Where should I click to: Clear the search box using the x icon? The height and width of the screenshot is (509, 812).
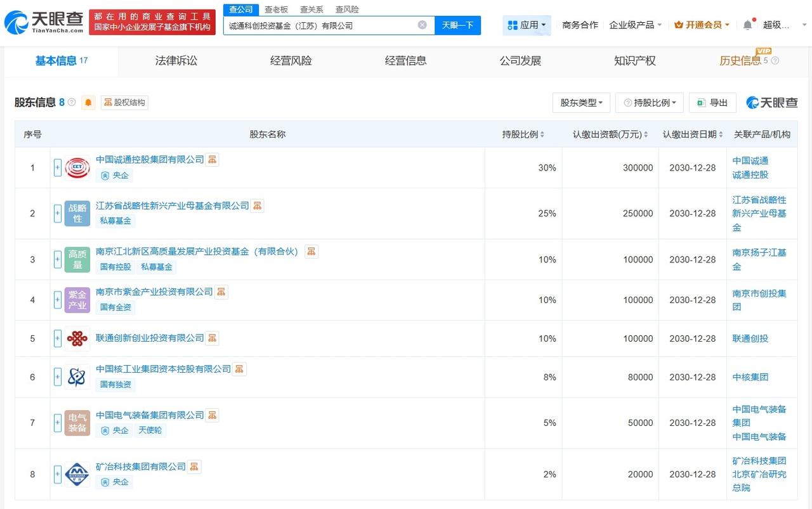(x=422, y=24)
